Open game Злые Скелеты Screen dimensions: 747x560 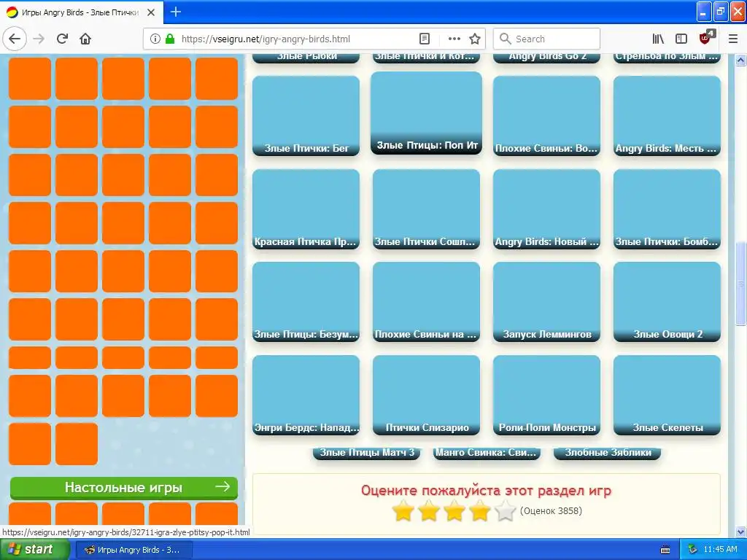point(667,394)
